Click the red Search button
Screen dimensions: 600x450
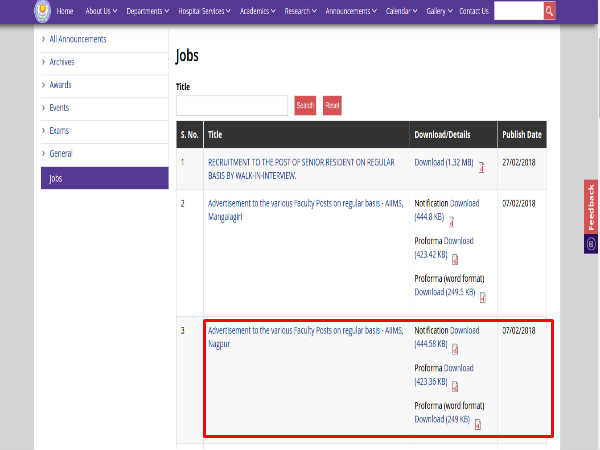pos(305,105)
